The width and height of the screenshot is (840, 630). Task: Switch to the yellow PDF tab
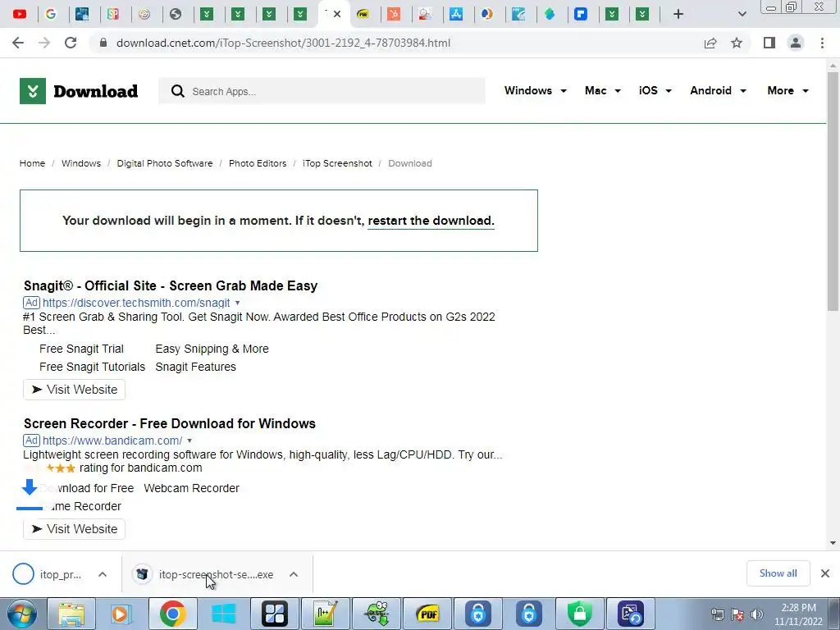[x=363, y=14]
